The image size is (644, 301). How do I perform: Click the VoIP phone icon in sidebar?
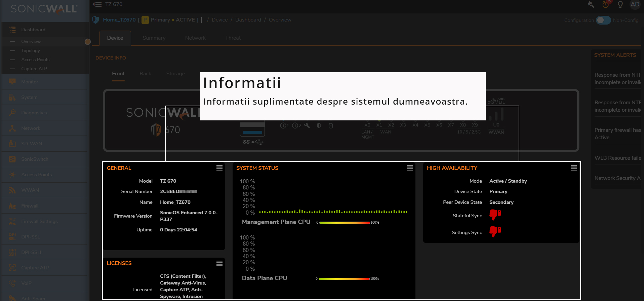point(12,283)
